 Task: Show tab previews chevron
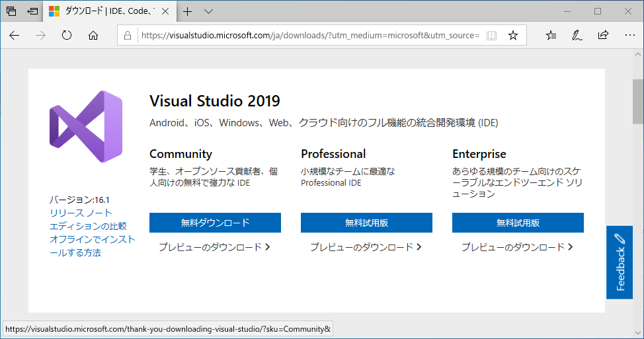[x=209, y=11]
